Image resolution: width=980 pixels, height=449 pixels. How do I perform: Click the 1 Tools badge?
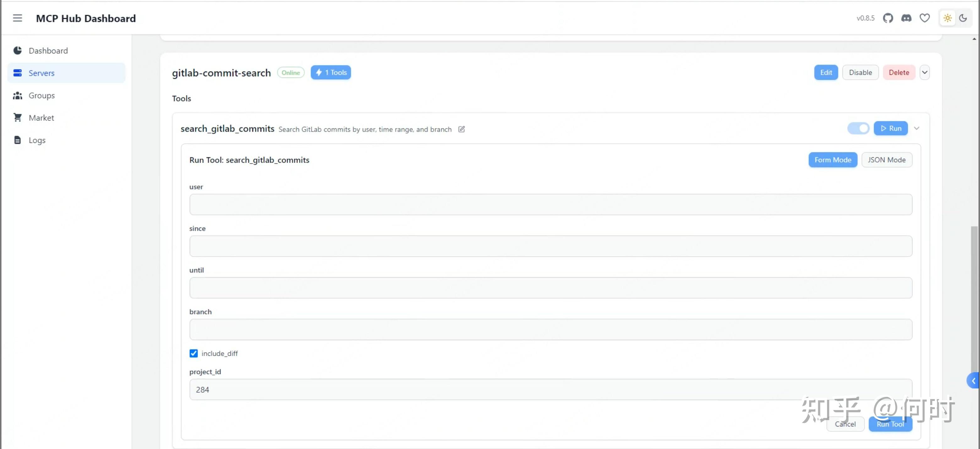[x=331, y=72]
